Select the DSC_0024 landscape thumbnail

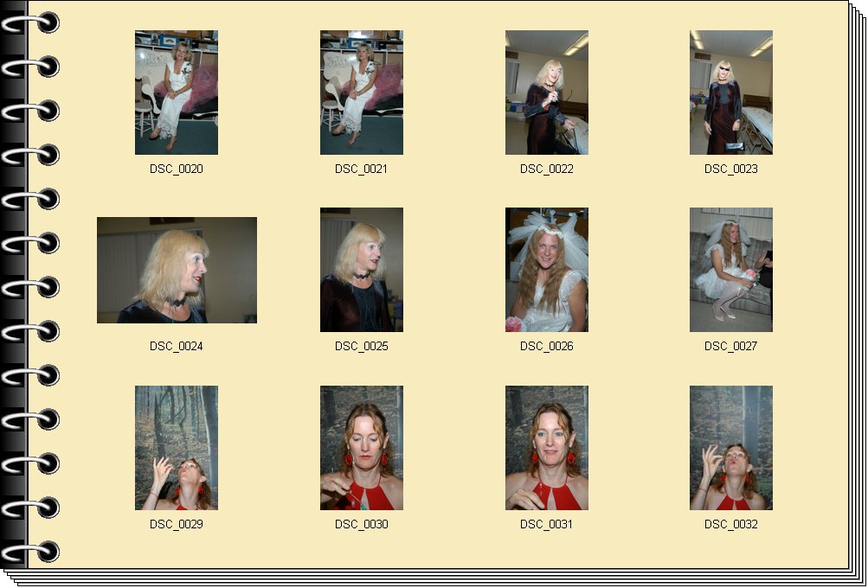pyautogui.click(x=177, y=270)
